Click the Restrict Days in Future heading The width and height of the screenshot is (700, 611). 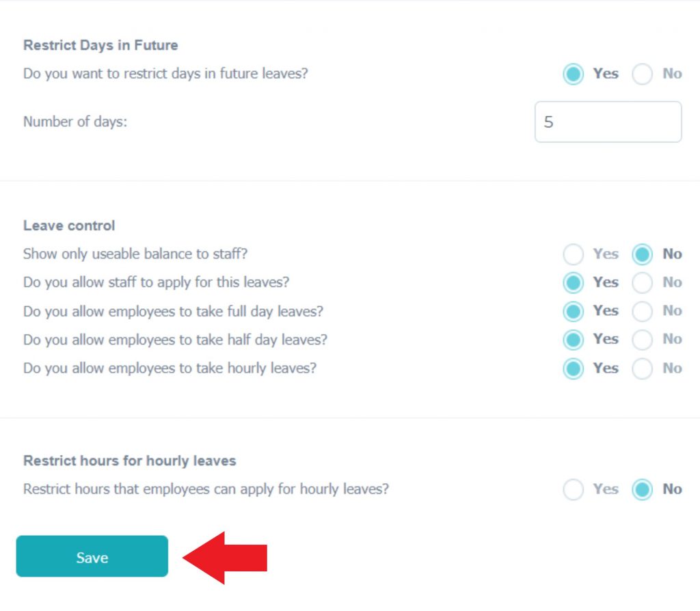pyautogui.click(x=100, y=45)
